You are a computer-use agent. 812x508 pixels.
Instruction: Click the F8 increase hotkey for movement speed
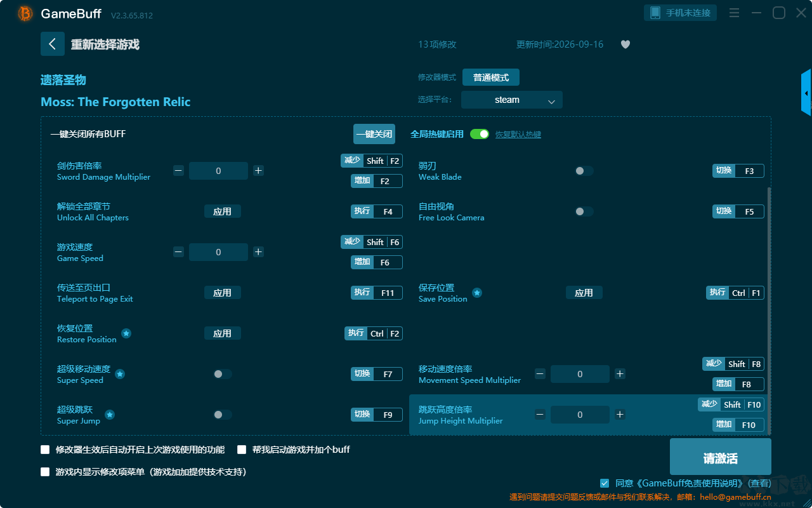tap(738, 384)
